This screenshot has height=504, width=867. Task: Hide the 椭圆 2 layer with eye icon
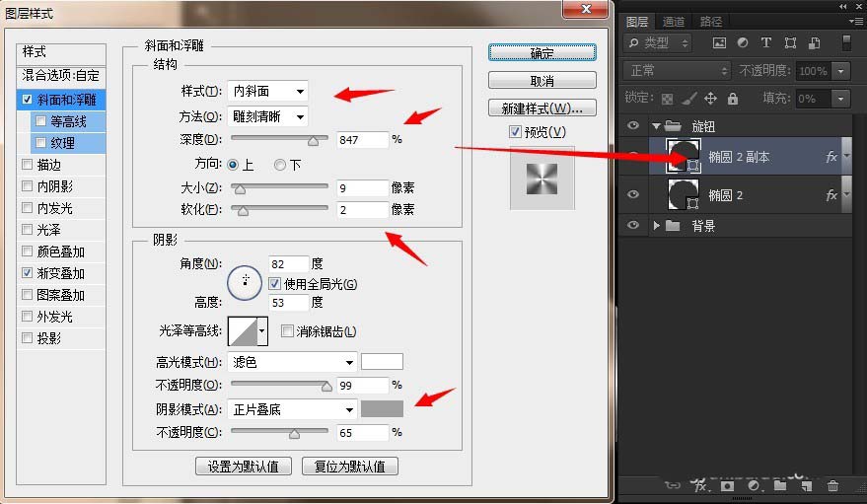[x=633, y=194]
